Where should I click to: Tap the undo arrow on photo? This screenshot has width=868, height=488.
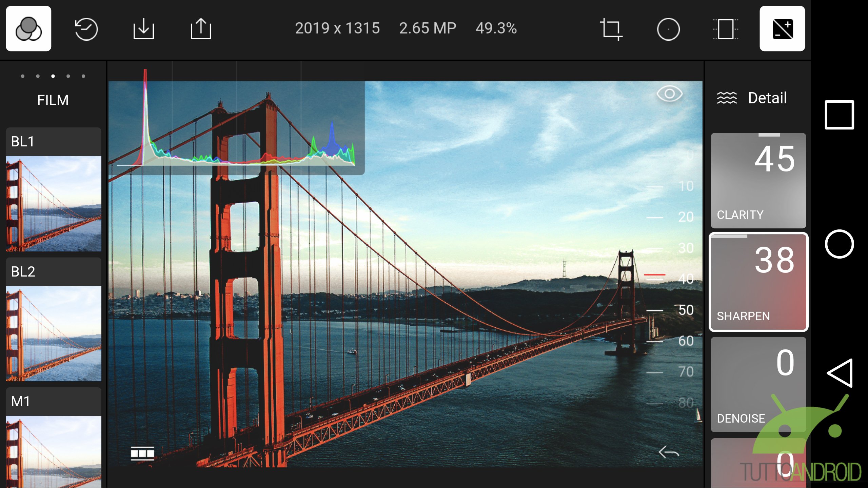click(x=669, y=452)
